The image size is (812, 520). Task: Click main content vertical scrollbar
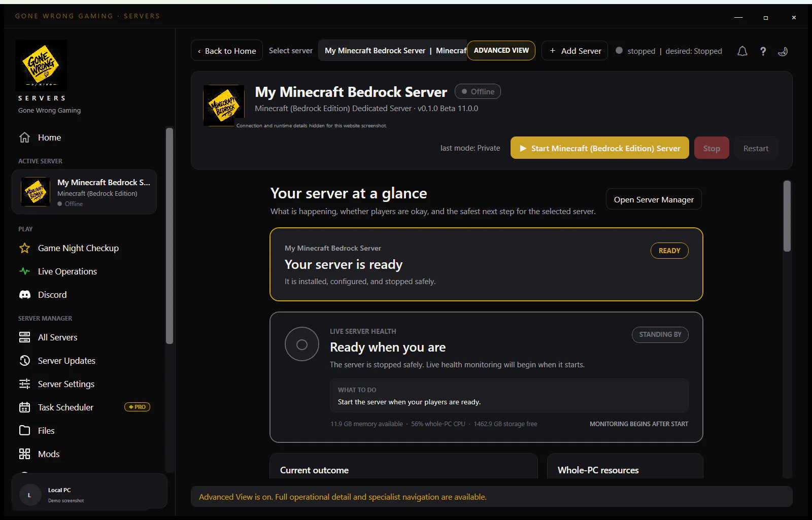pos(787,216)
